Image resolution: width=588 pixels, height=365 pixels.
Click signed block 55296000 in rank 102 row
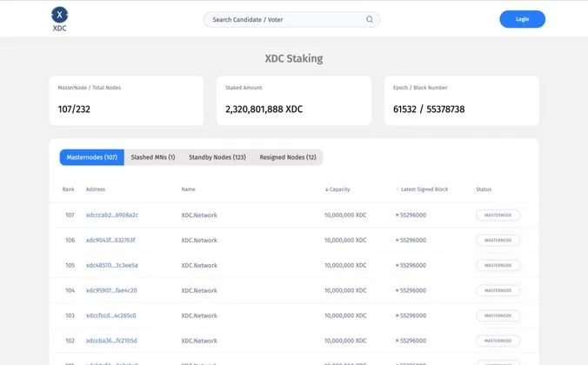[413, 341]
